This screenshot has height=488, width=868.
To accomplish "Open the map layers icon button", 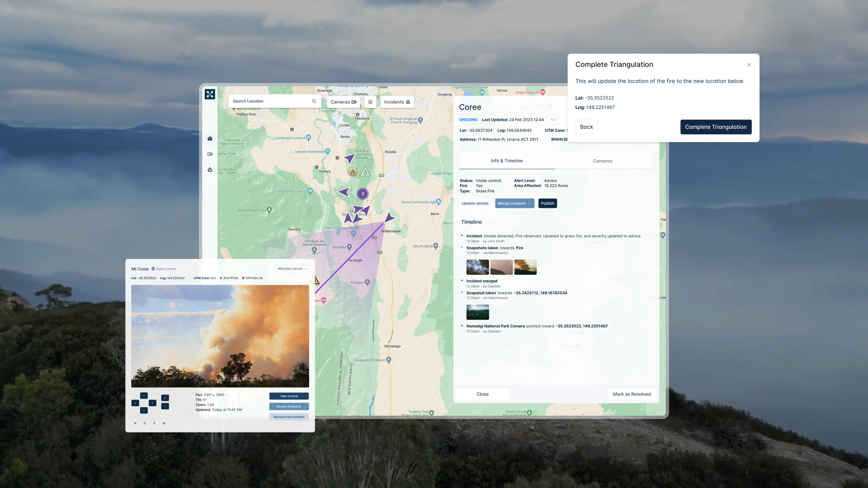I will (x=370, y=102).
